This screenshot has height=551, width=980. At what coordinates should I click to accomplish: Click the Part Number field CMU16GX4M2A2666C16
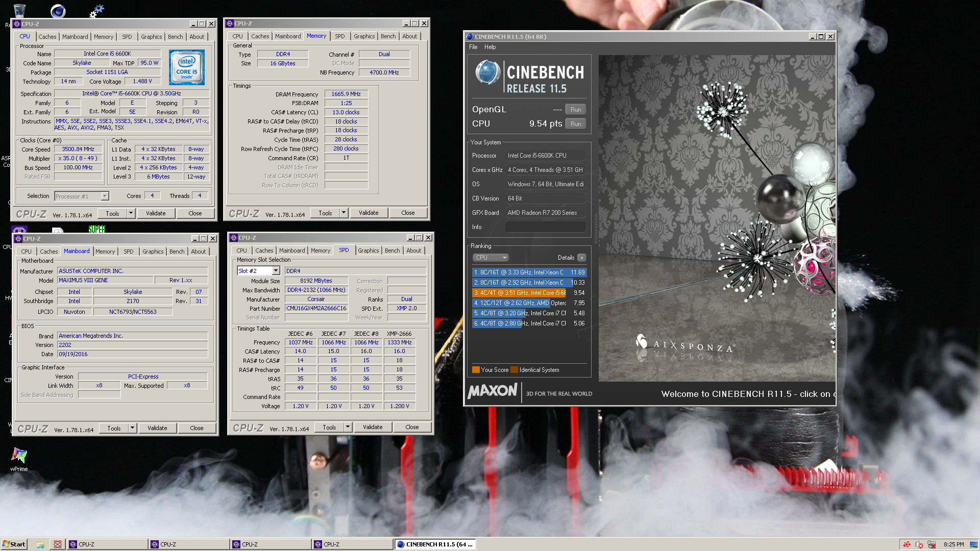[x=316, y=309]
